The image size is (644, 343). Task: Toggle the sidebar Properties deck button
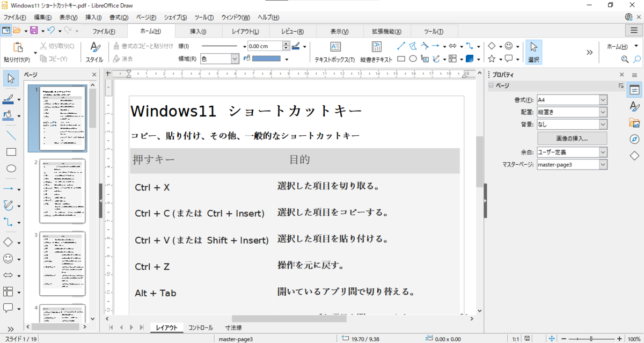(x=634, y=90)
